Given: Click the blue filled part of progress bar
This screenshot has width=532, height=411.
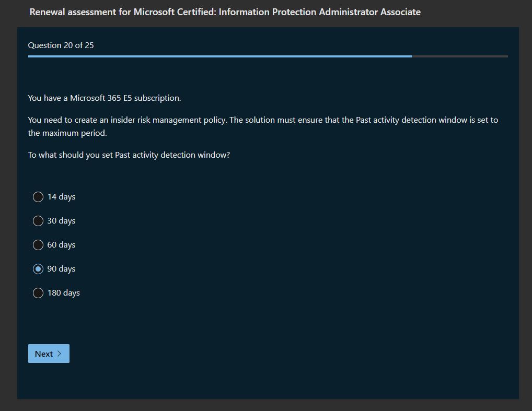Looking at the screenshot, I should point(219,56).
